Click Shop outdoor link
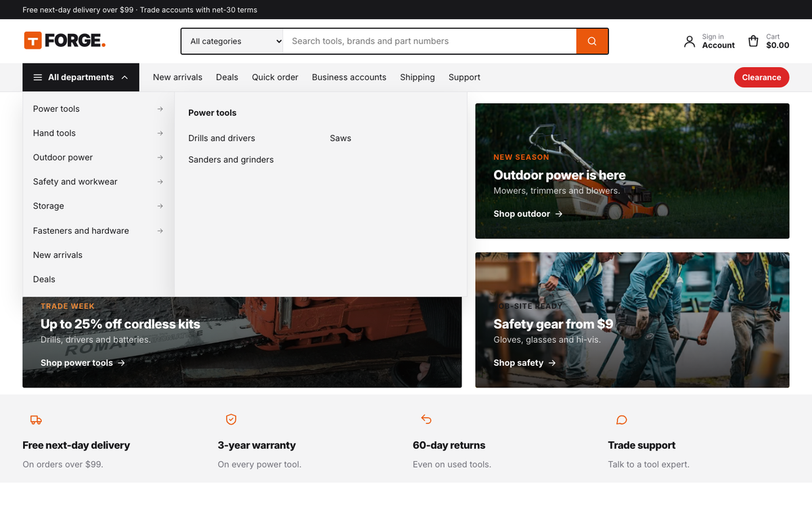The height and width of the screenshot is (508, 812). (x=528, y=214)
